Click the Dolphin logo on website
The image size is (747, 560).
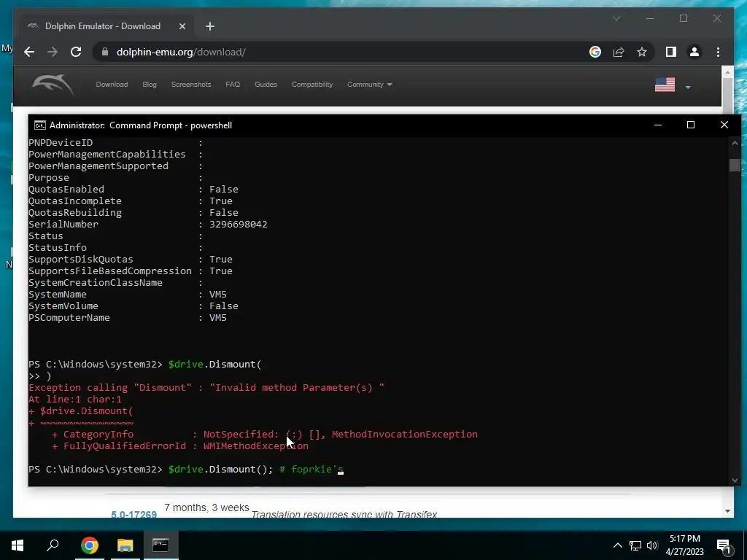coord(53,85)
